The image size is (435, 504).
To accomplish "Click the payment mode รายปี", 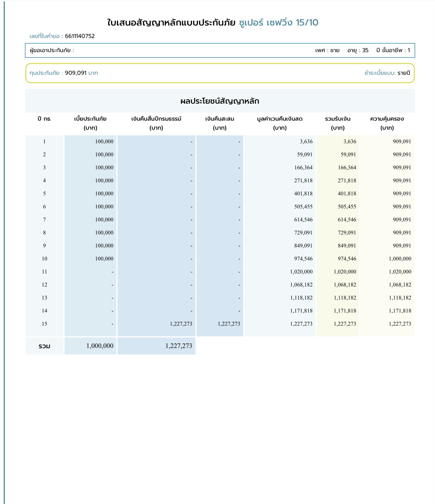I will click(404, 73).
